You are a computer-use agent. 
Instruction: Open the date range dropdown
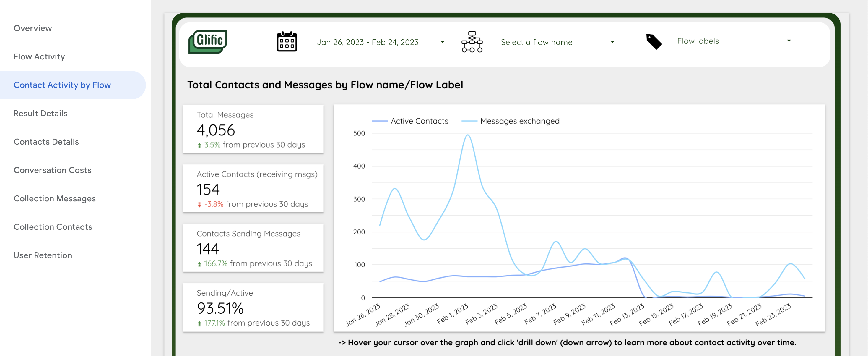381,42
